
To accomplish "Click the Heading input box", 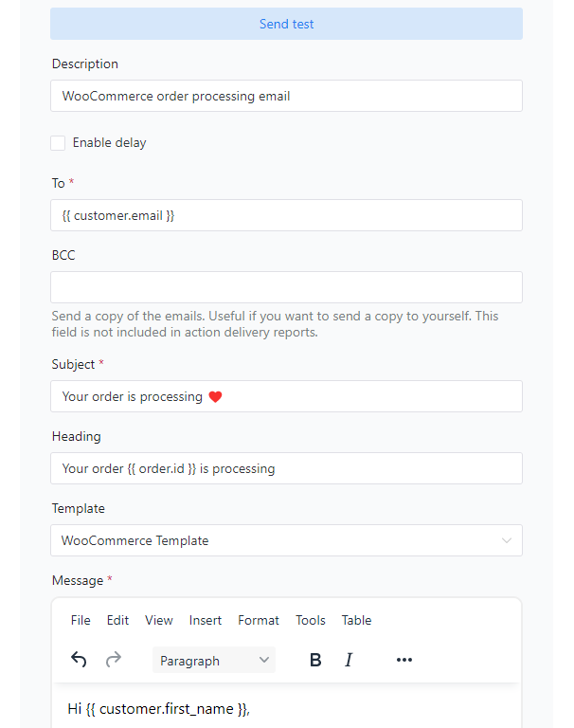I will pyautogui.click(x=286, y=468).
